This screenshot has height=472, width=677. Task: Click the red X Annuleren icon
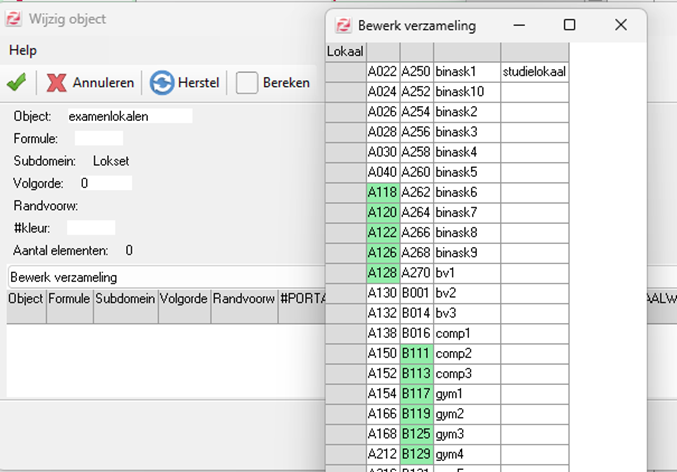pos(57,83)
